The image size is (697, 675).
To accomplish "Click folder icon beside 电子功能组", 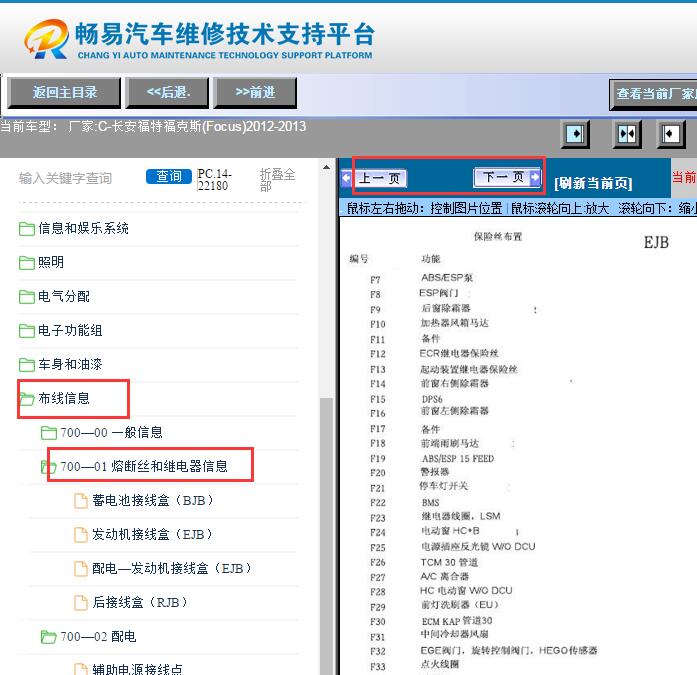I will tap(27, 331).
